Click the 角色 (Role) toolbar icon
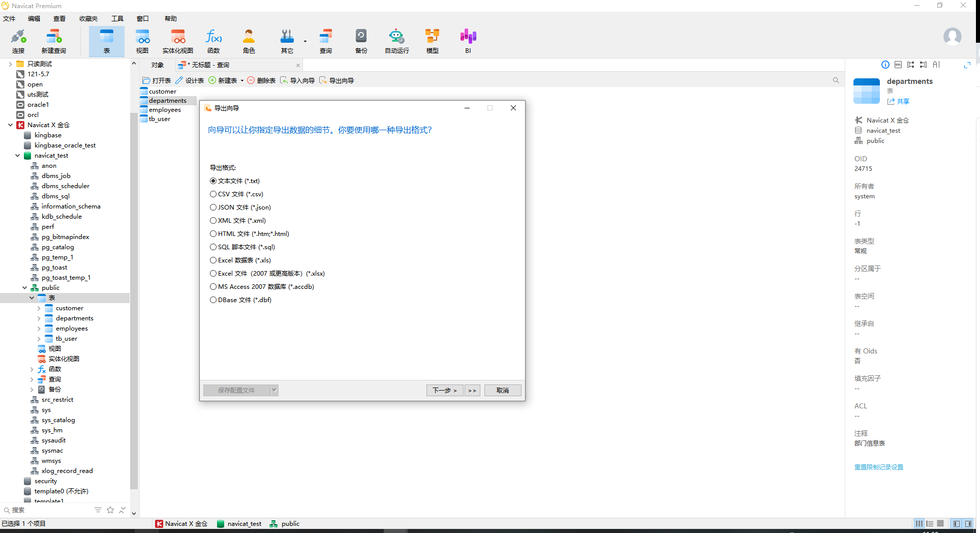This screenshot has height=533, width=980. click(x=249, y=41)
